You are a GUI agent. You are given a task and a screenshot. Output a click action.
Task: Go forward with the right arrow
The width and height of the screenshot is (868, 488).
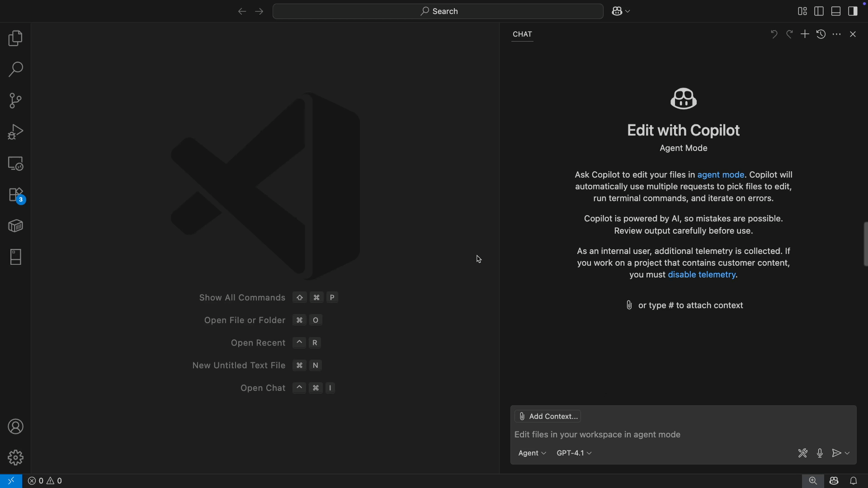259,11
